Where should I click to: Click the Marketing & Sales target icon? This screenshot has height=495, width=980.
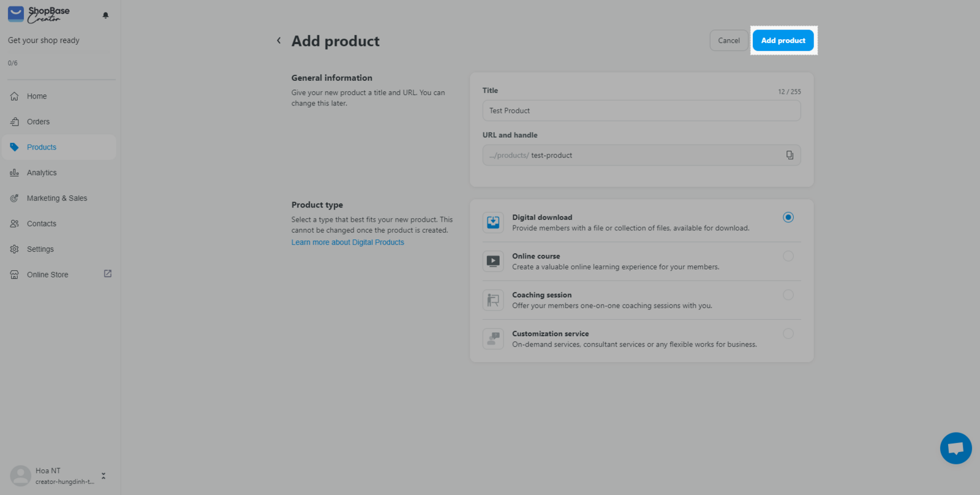tap(14, 198)
